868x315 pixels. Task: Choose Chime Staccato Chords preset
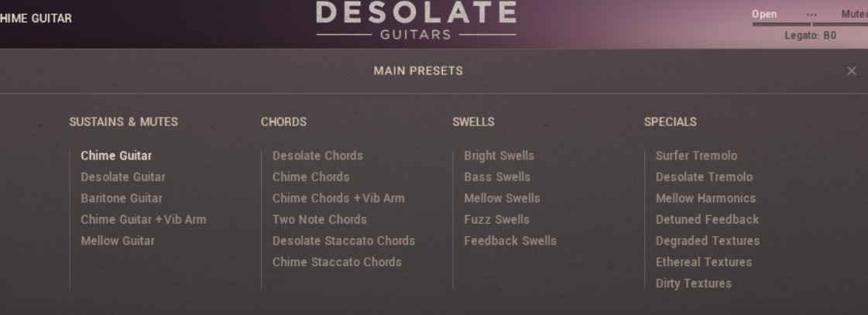click(337, 262)
